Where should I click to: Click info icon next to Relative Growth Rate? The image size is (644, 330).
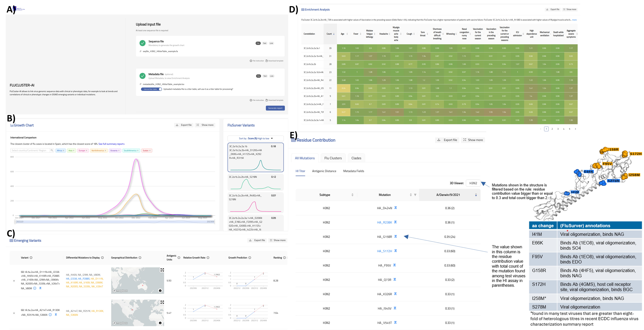tap(208, 258)
